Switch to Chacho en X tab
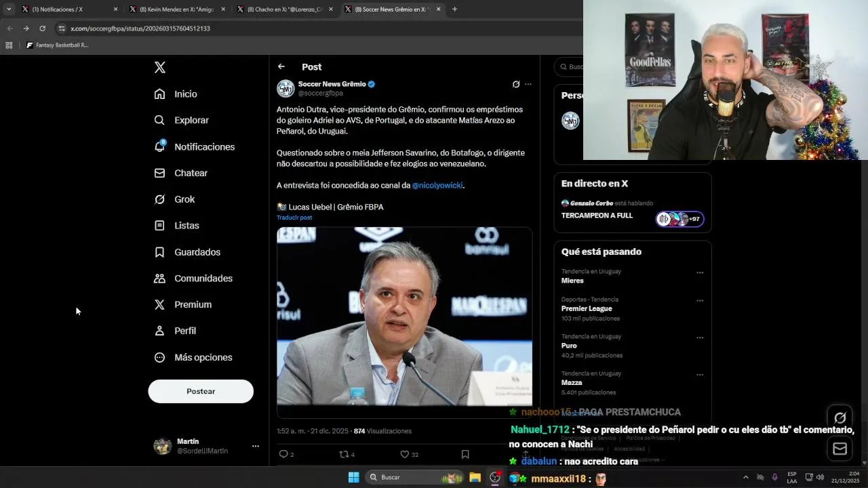Image resolution: width=868 pixels, height=488 pixels. pos(284,9)
